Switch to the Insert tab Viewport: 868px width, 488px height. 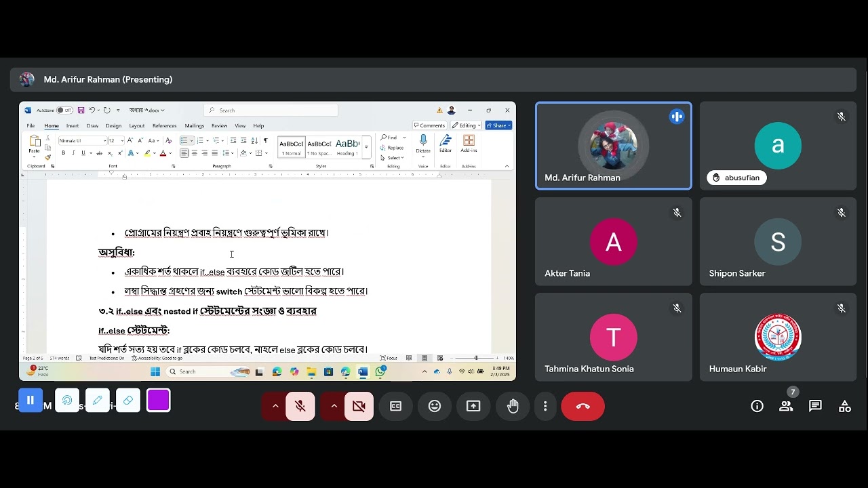tap(73, 125)
